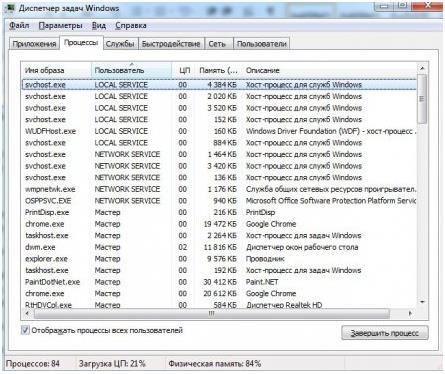Open the Файл menu

19,25
